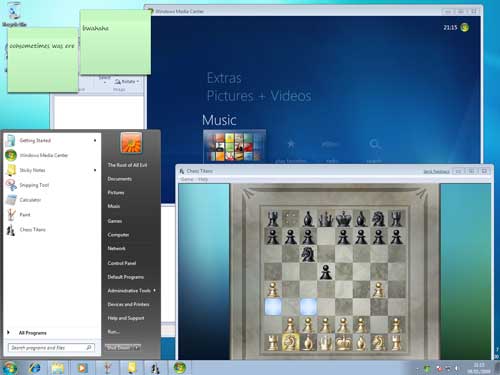Click the taskbar clock
Screen dimensions: 500x375
coord(479,368)
